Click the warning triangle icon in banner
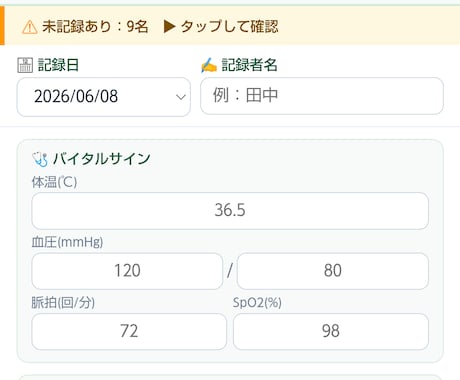This screenshot has height=380, width=460. click(x=30, y=27)
